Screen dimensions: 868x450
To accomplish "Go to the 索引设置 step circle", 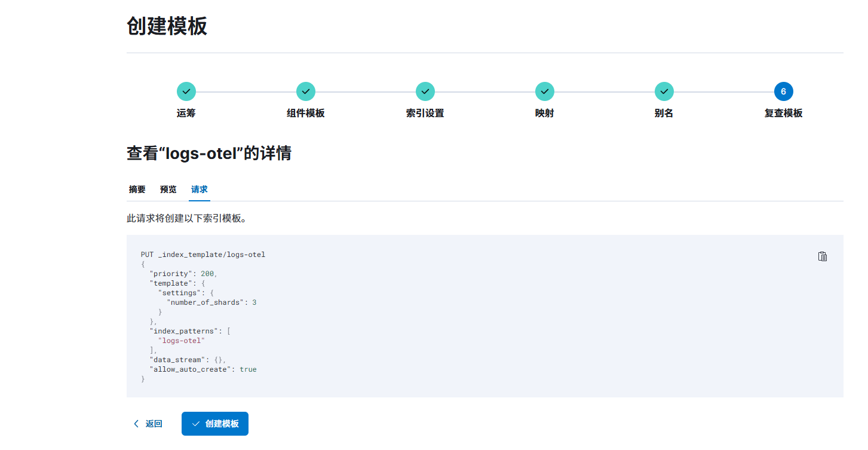I will pyautogui.click(x=425, y=92).
